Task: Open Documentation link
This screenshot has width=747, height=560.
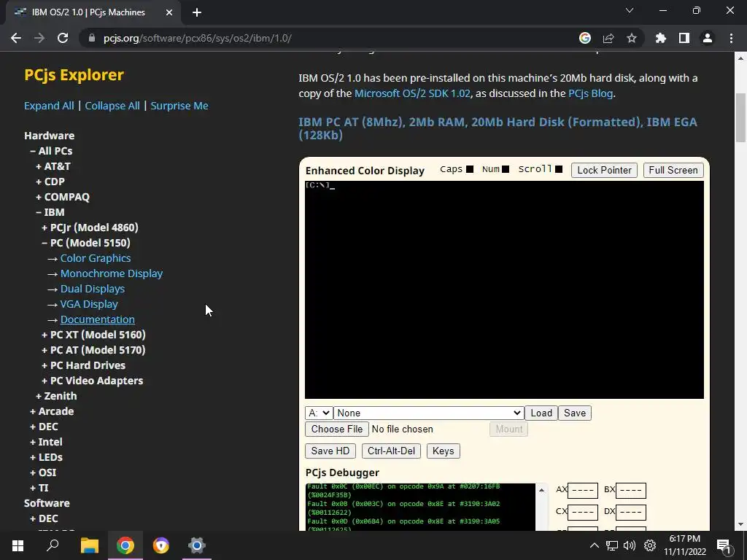Action: (x=98, y=319)
